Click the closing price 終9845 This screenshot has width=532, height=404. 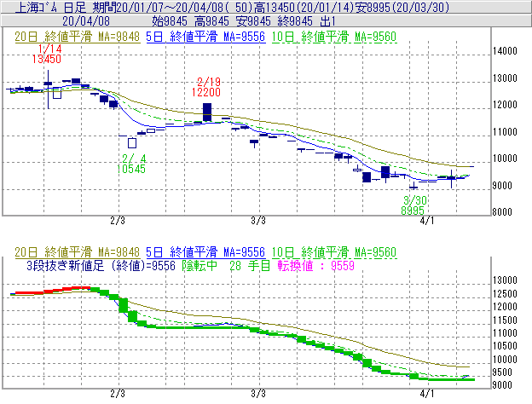(295, 21)
